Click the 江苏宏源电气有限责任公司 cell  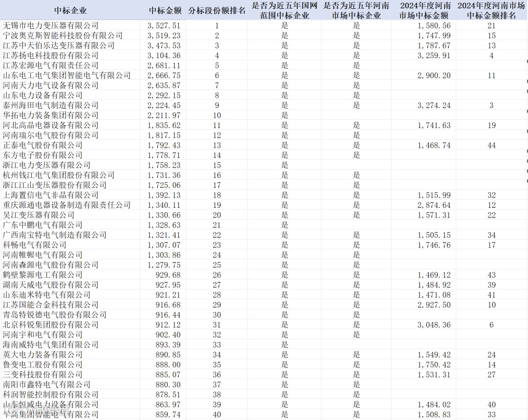point(50,66)
